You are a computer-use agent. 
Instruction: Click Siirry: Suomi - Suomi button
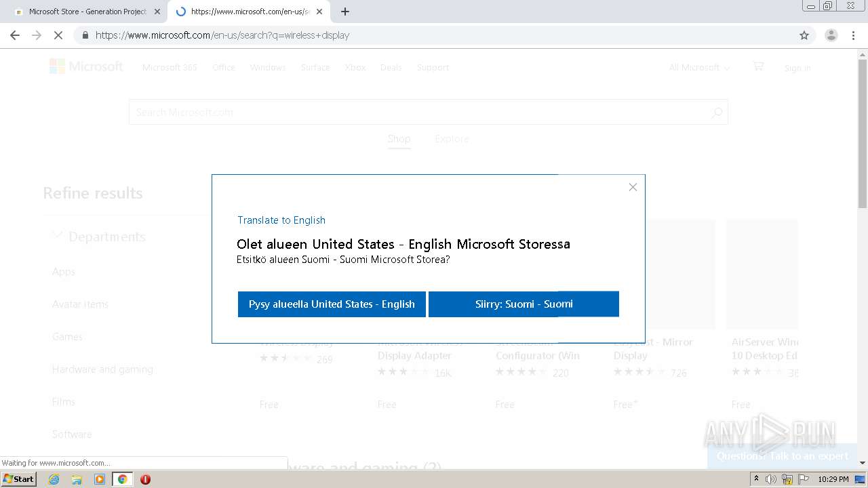tap(524, 304)
